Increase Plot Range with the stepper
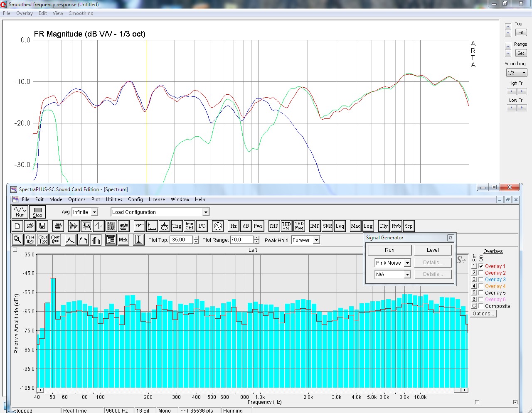 point(257,238)
